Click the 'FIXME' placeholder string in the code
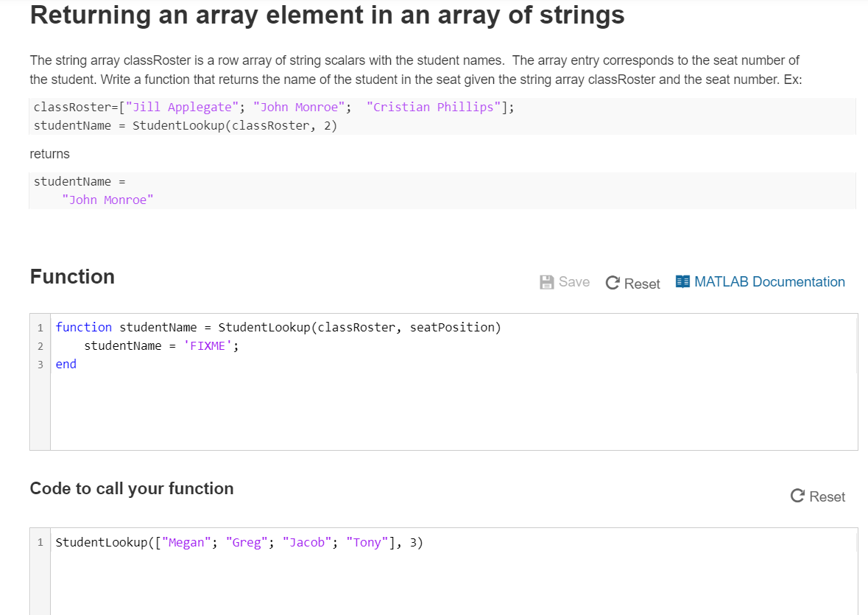Screen dimensions: 868x615 208,345
